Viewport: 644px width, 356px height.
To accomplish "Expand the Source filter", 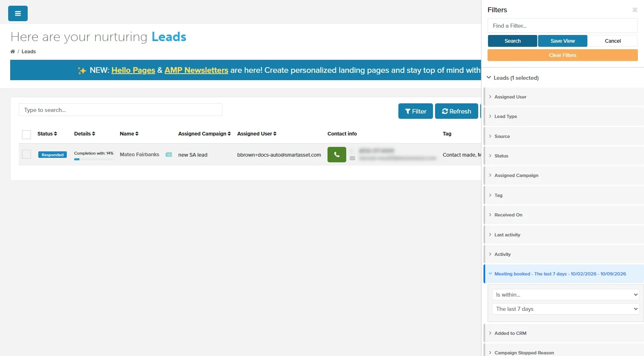I will pos(564,136).
